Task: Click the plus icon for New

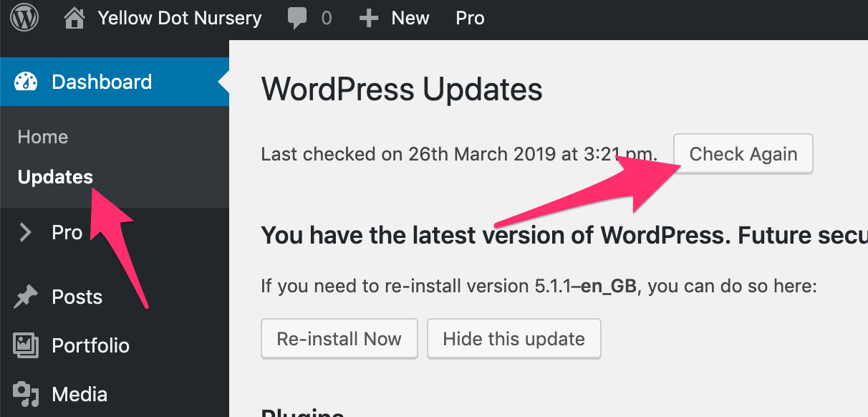Action: point(369,18)
